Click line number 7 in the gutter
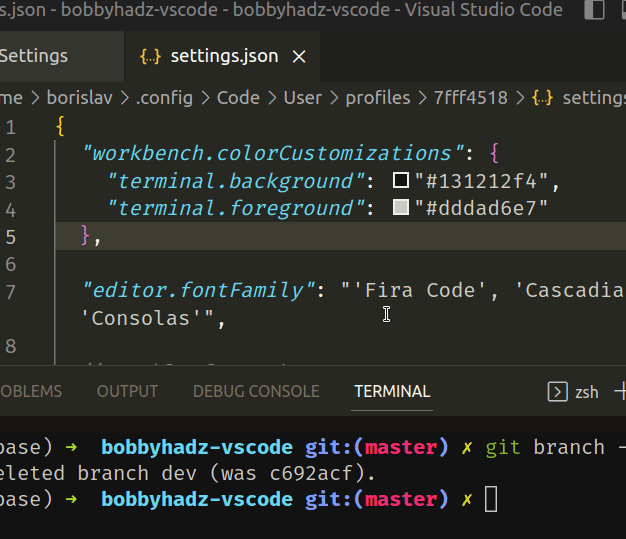 click(x=11, y=292)
